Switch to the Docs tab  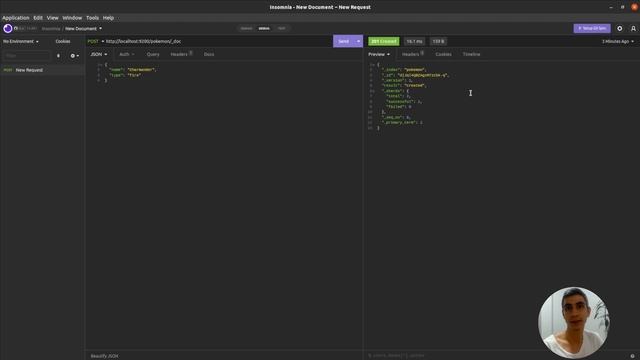pyautogui.click(x=209, y=54)
